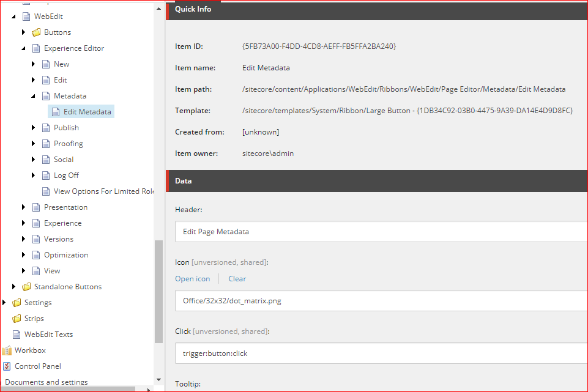Click the Settings folder icon

pos(17,303)
